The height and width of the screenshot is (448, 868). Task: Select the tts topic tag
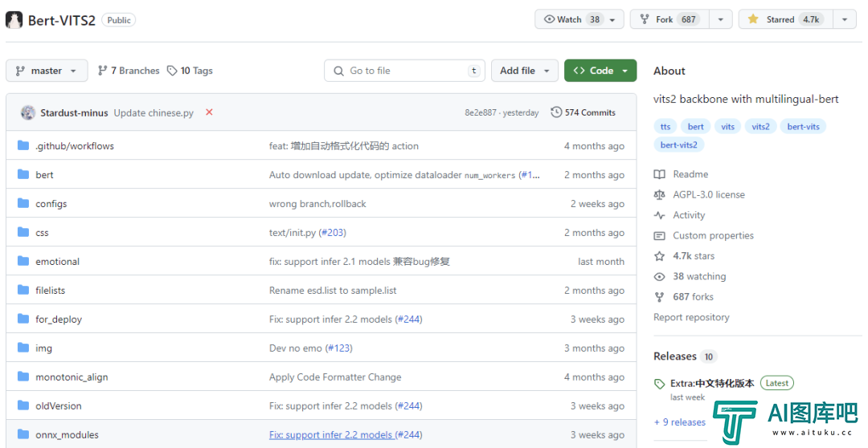coord(665,127)
